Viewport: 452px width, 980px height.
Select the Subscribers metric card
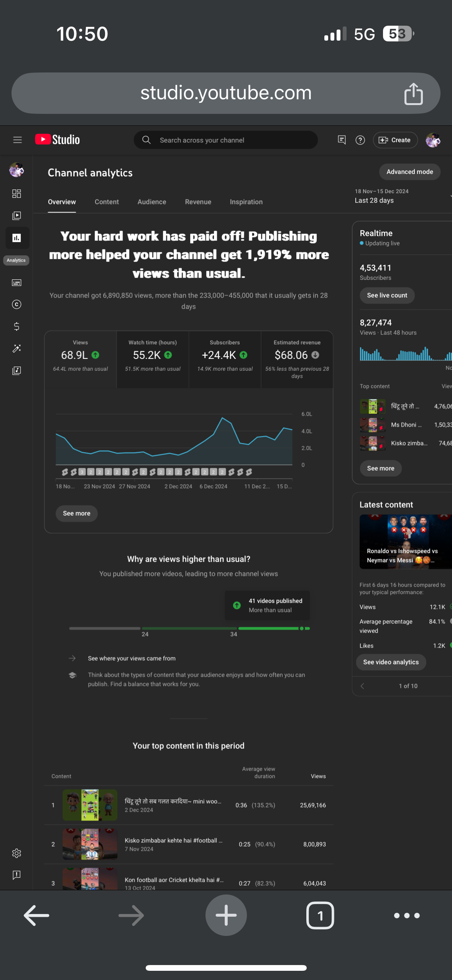(225, 360)
